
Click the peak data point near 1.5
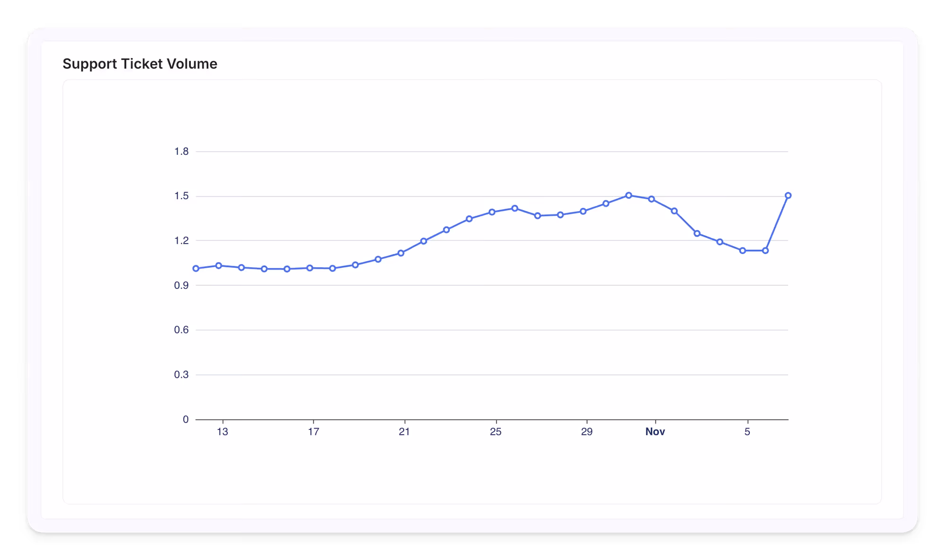[628, 194]
